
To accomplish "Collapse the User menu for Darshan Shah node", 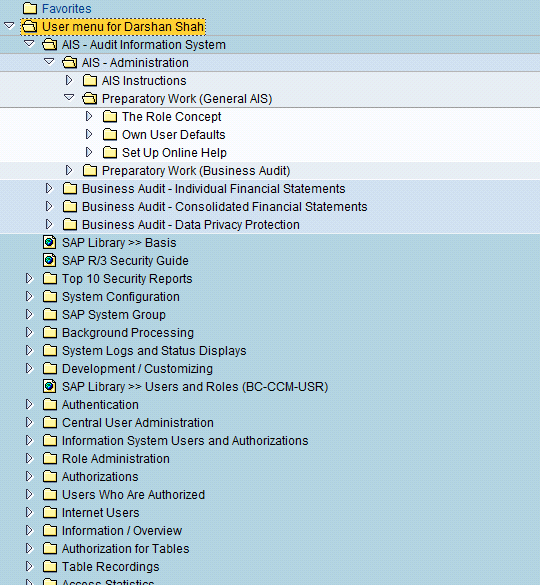I will pos(9,26).
